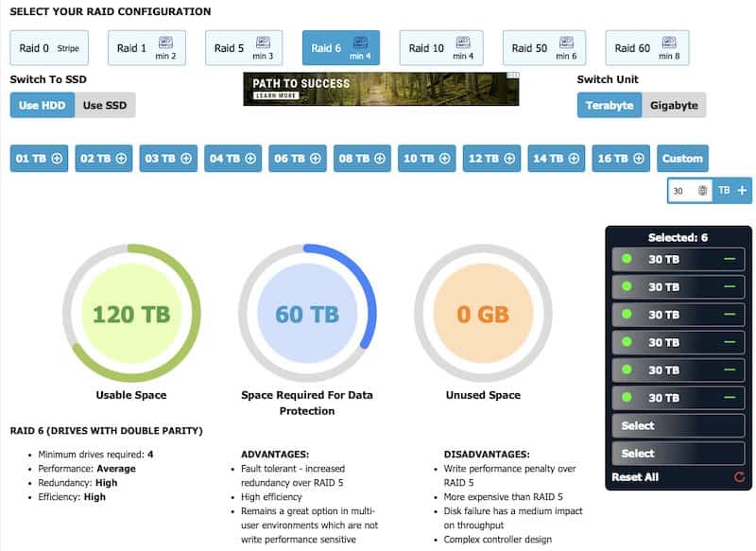
Task: Click the Custom drive size button
Action: tap(682, 159)
